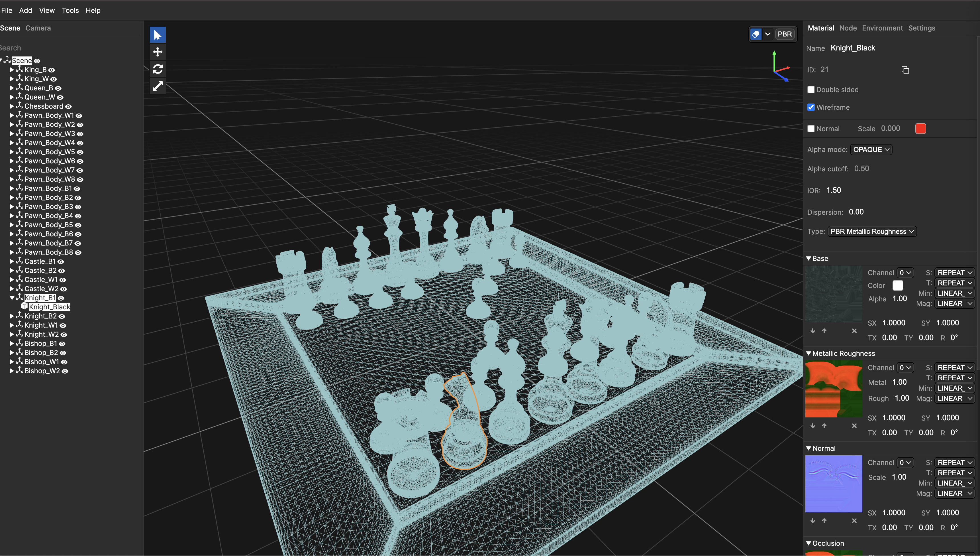Viewport: 980px width, 556px height.
Task: Click the Knight_Black mesh cube icon
Action: coord(24,306)
